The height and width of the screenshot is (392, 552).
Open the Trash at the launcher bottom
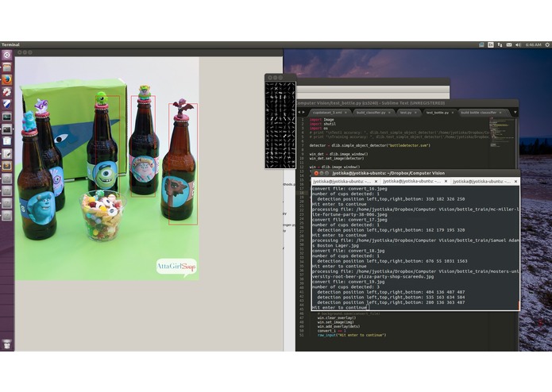tap(6, 344)
